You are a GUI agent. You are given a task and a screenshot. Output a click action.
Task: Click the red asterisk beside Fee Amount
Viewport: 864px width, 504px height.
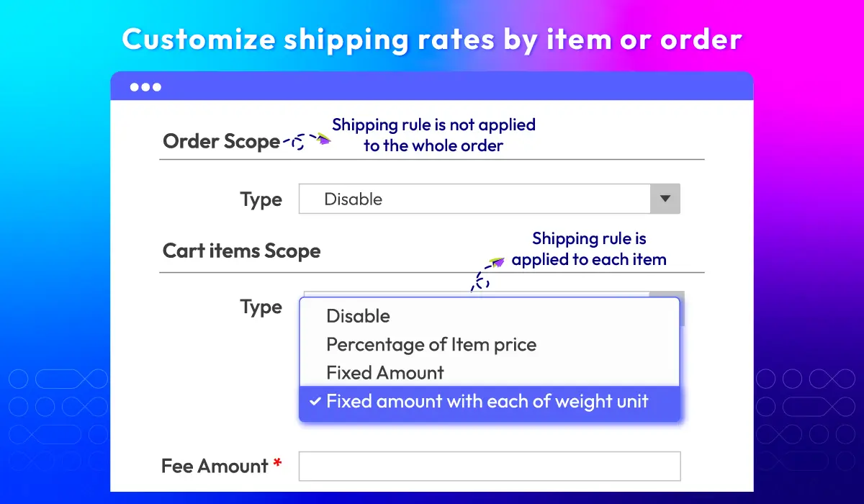pyautogui.click(x=277, y=465)
